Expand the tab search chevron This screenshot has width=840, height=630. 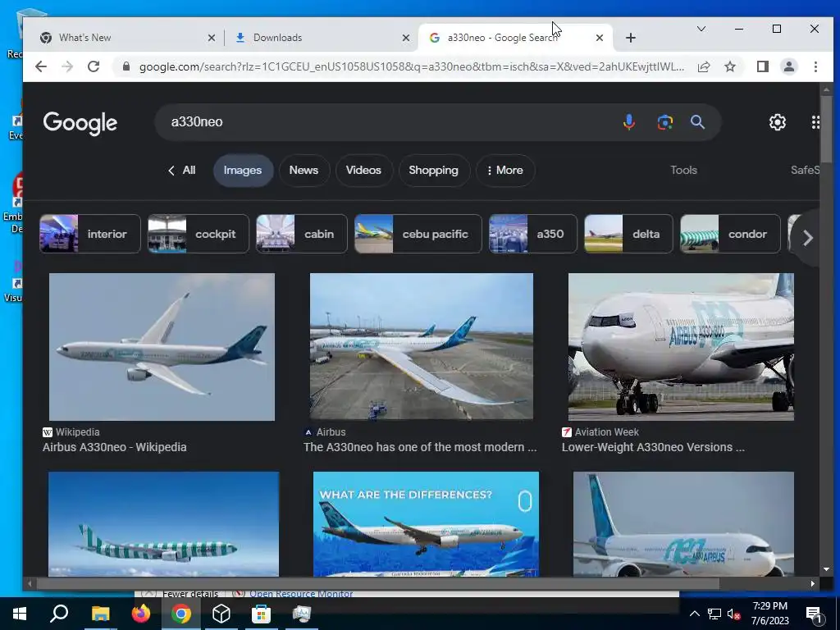click(701, 29)
